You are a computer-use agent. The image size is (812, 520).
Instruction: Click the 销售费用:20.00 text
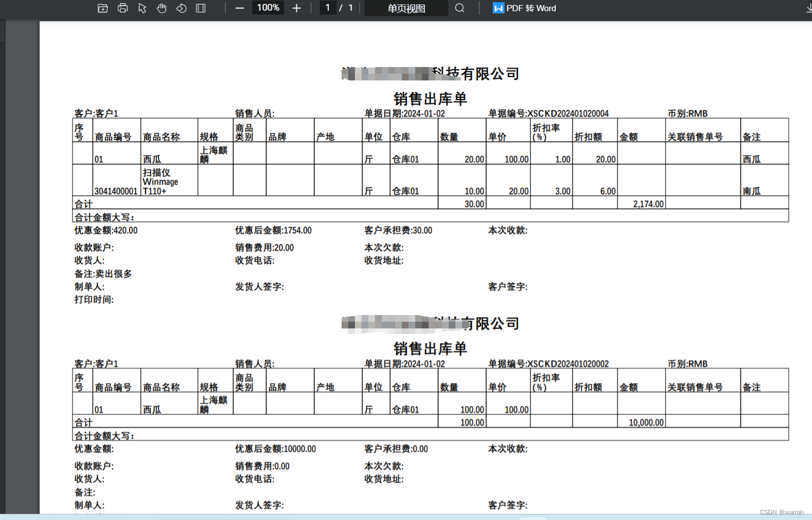[265, 247]
